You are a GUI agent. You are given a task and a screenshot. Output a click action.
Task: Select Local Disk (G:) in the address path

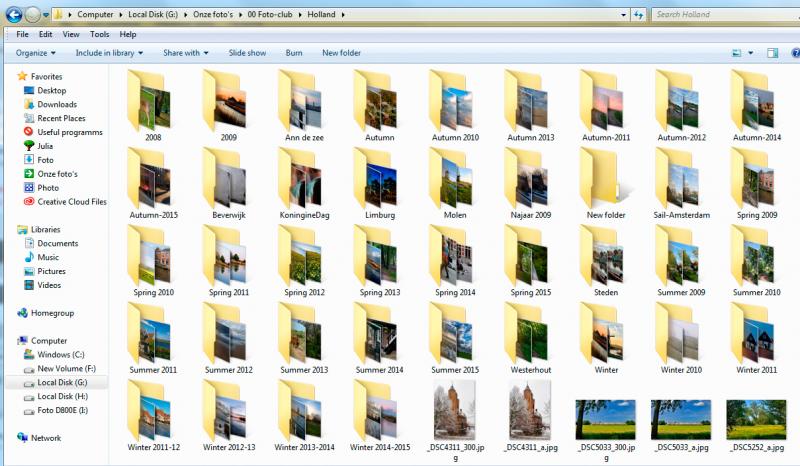[153, 15]
